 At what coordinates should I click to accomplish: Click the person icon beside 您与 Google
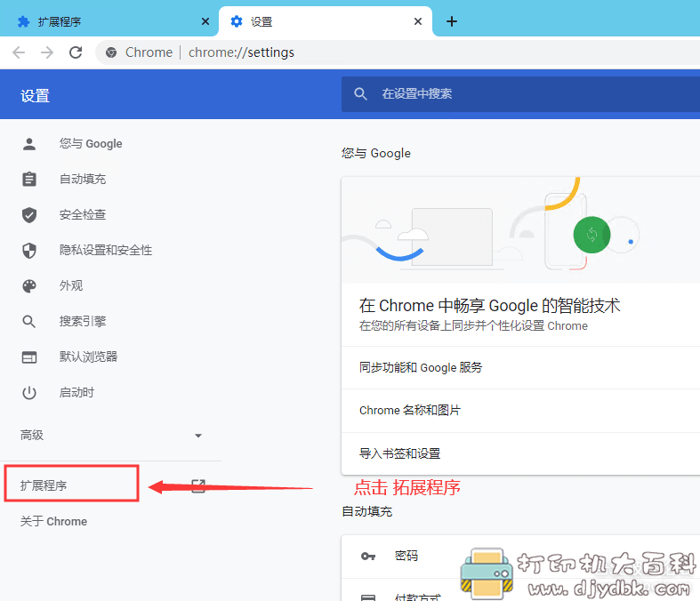pyautogui.click(x=29, y=144)
